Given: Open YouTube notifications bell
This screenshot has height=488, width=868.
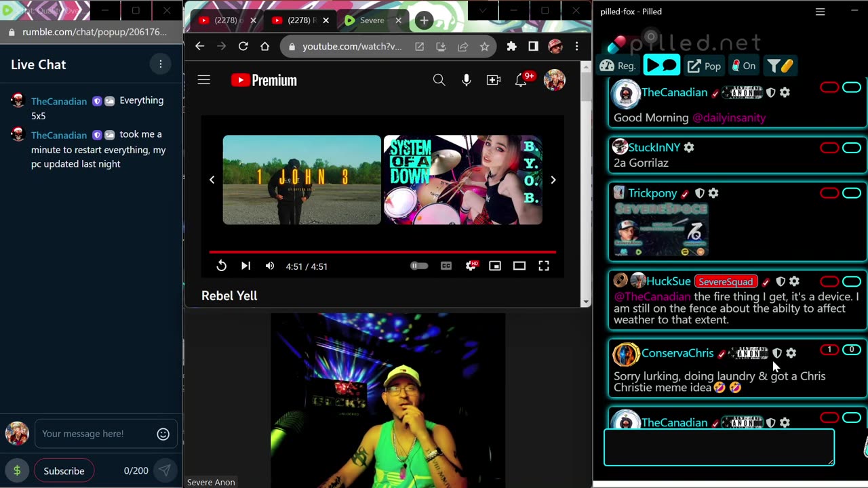Looking at the screenshot, I should tap(521, 80).
